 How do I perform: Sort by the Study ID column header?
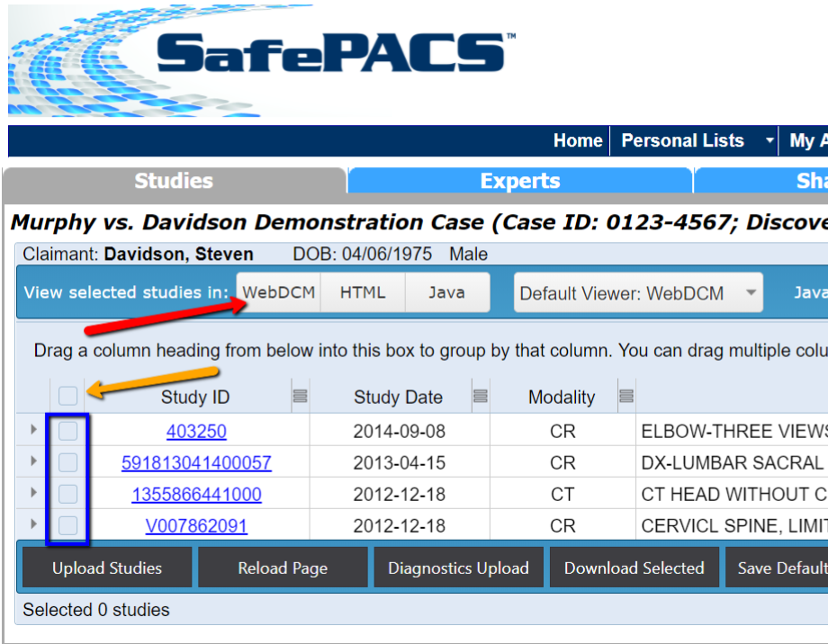(195, 397)
